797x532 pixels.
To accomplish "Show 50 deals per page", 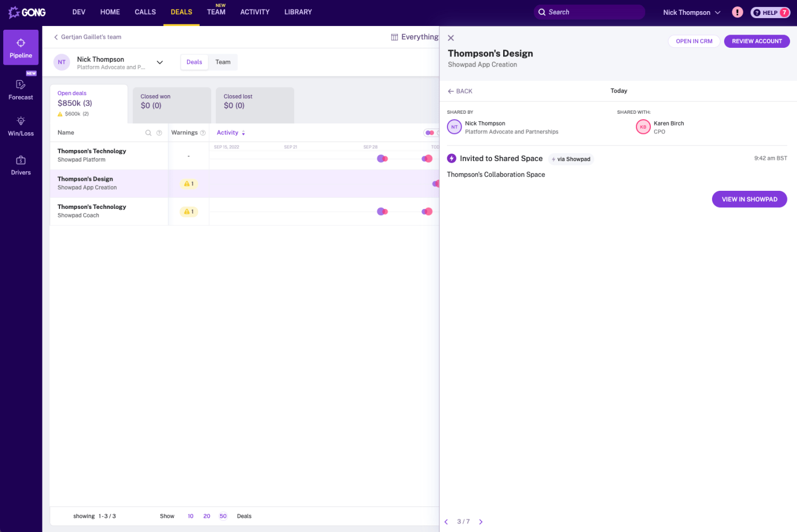I will [x=223, y=516].
